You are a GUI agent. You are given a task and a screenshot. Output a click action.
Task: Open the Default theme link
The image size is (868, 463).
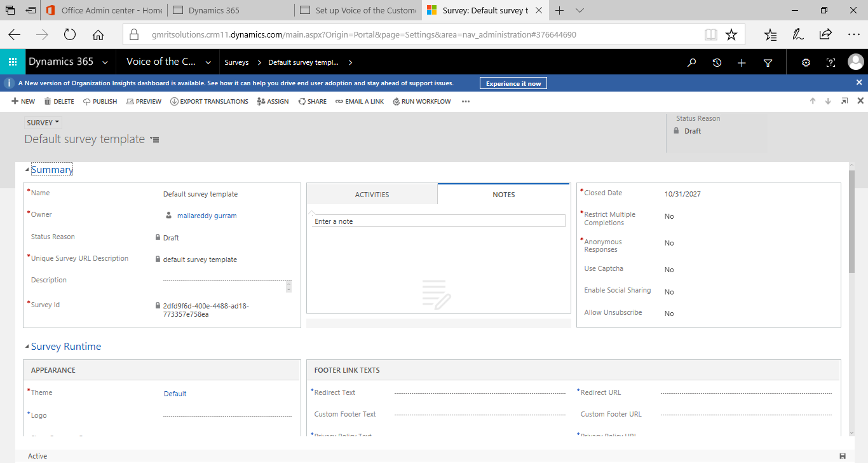(x=175, y=394)
